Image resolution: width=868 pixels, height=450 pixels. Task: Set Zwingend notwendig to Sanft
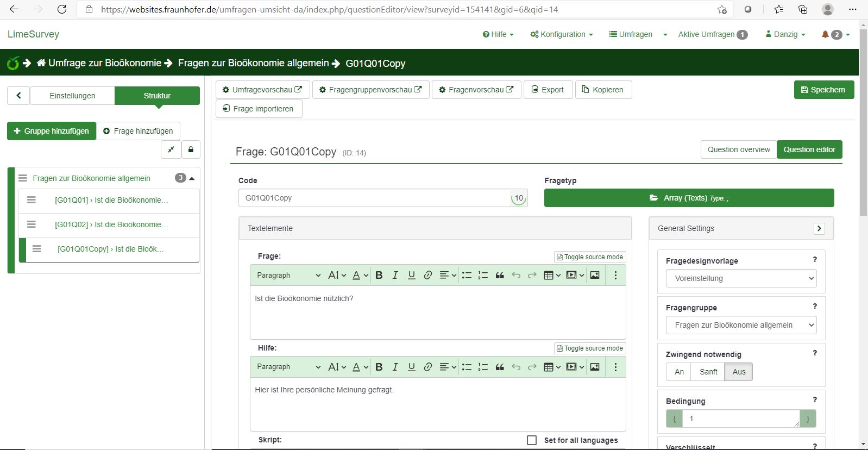coord(708,372)
